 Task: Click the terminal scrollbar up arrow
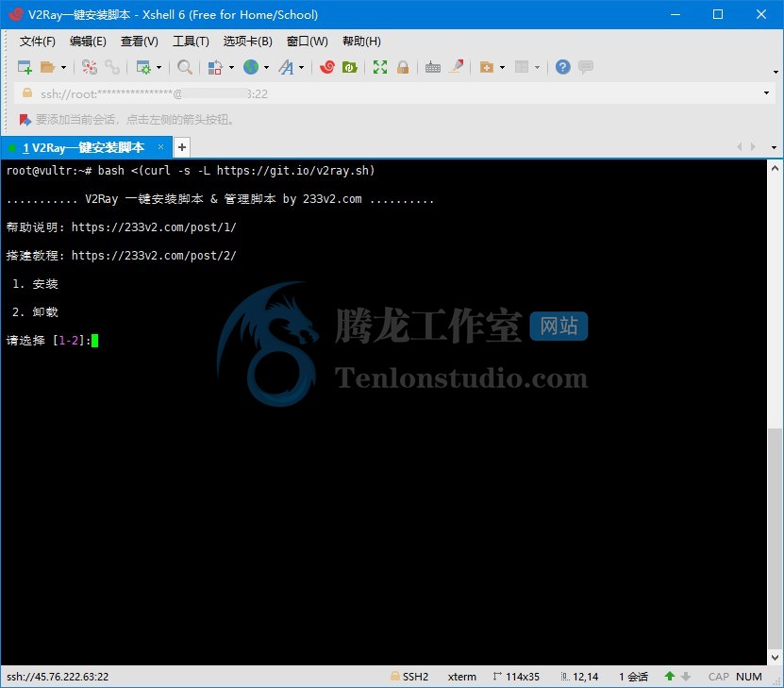[x=775, y=169]
